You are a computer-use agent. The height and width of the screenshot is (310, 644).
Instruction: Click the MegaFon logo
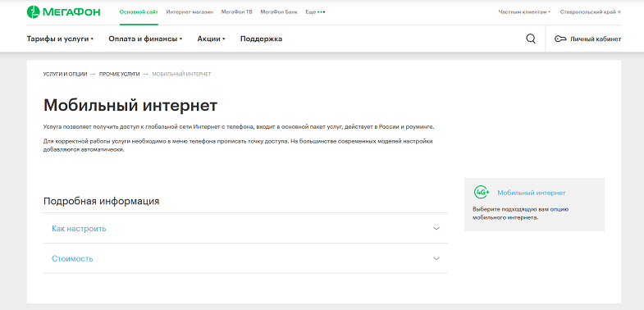(x=63, y=12)
